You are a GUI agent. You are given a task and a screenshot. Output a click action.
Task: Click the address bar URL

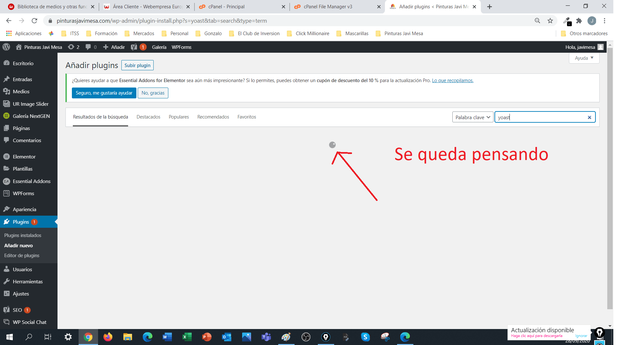pyautogui.click(x=162, y=21)
